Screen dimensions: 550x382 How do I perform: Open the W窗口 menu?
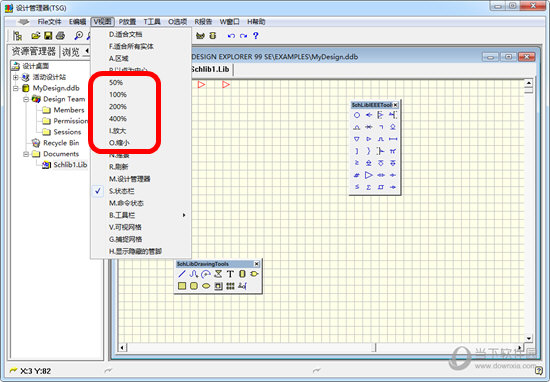tap(229, 22)
